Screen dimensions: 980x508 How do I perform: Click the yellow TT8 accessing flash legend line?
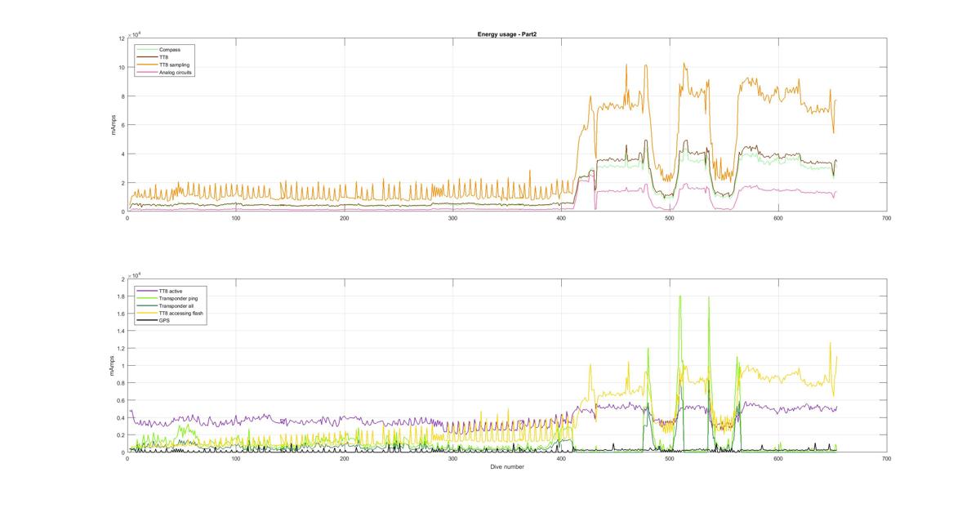148,314
